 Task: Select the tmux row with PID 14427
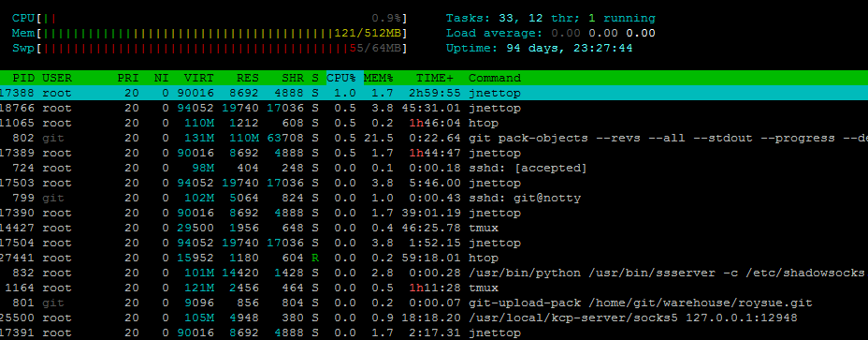pos(434,228)
